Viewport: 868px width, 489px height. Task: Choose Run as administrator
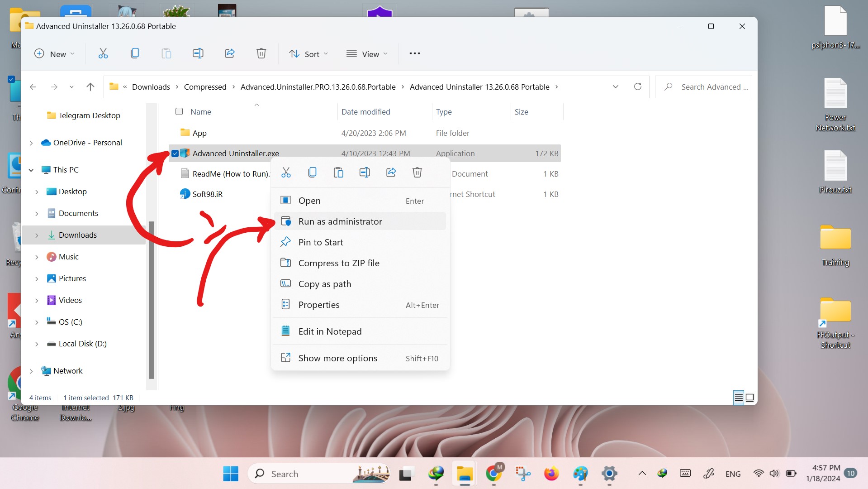[x=360, y=221]
